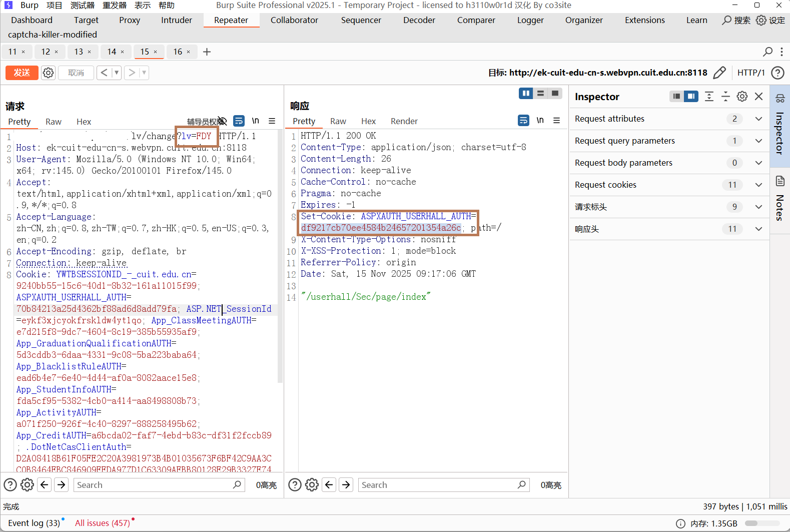The height and width of the screenshot is (532, 790).
Task: Add a new Repeater tab with plus
Action: (x=207, y=52)
